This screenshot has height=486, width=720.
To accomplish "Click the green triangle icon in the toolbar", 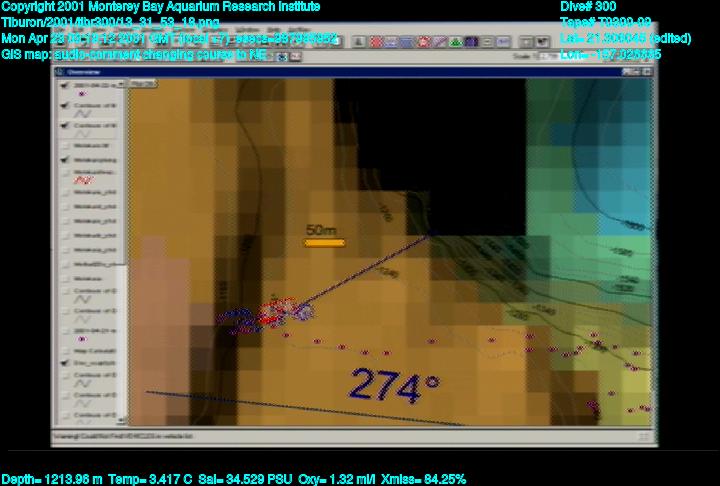I will pyautogui.click(x=455, y=42).
